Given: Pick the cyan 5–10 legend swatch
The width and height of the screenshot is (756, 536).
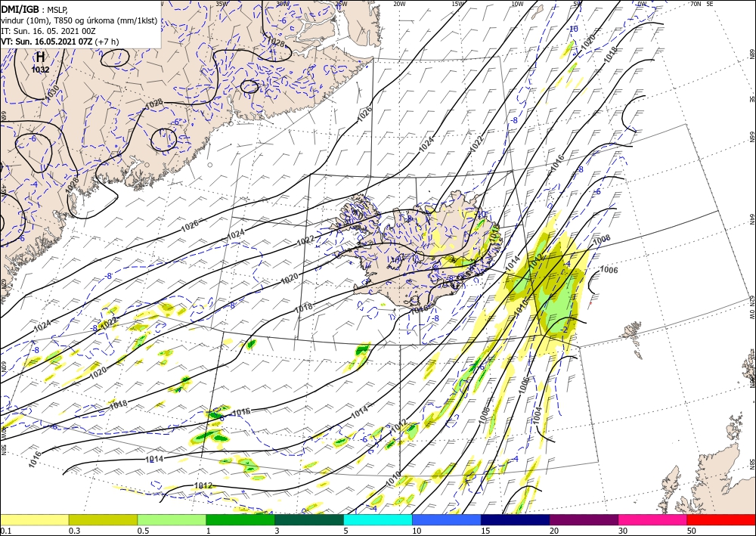Looking at the screenshot, I should click(378, 519).
